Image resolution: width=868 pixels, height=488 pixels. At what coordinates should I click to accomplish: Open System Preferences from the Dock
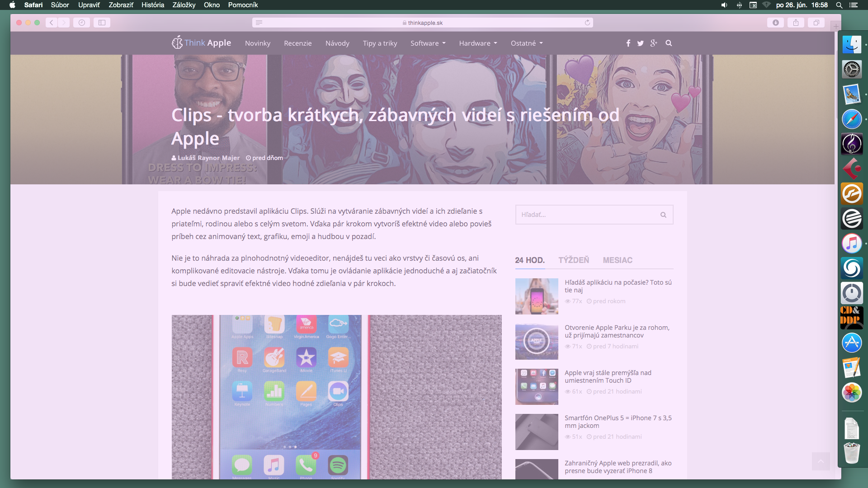pyautogui.click(x=852, y=70)
